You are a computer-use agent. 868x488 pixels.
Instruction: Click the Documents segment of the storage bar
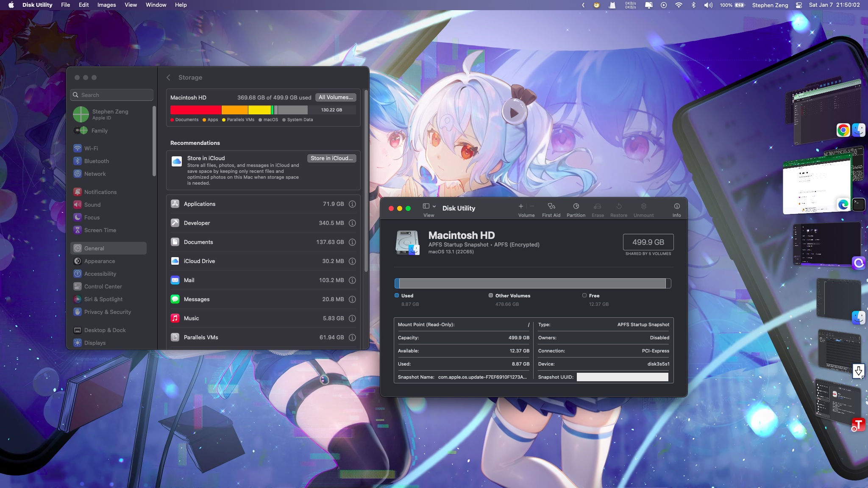195,110
